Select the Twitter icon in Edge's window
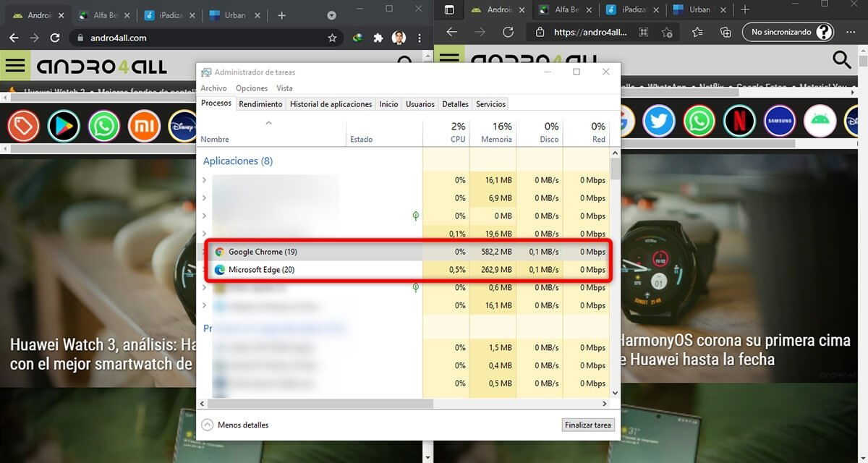The image size is (868, 463). tap(658, 121)
